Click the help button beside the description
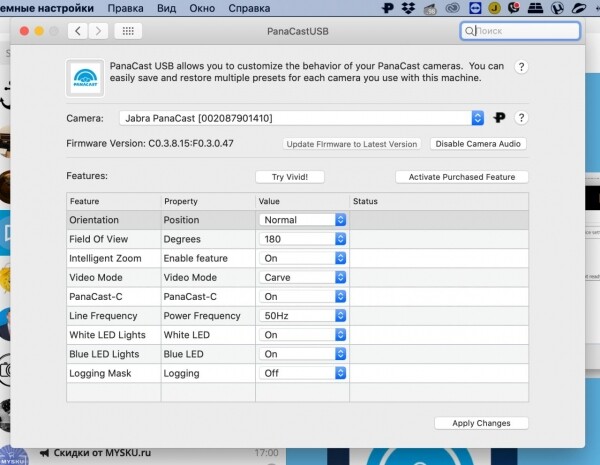The image size is (600, 465). coord(521,66)
